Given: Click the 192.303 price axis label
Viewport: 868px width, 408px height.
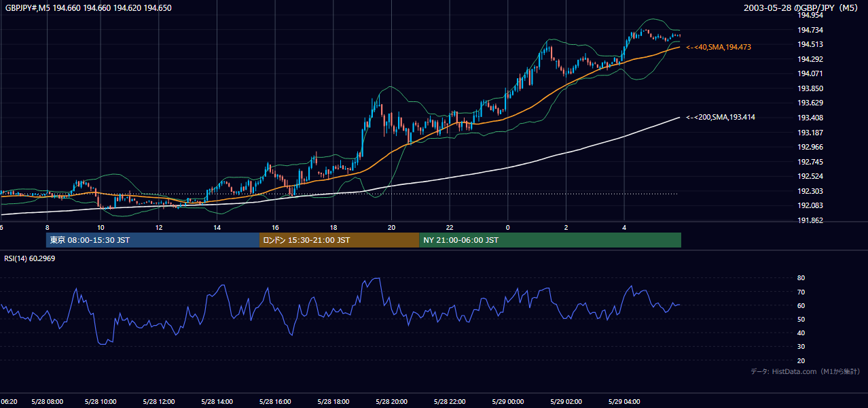Looking at the screenshot, I should (x=810, y=191).
